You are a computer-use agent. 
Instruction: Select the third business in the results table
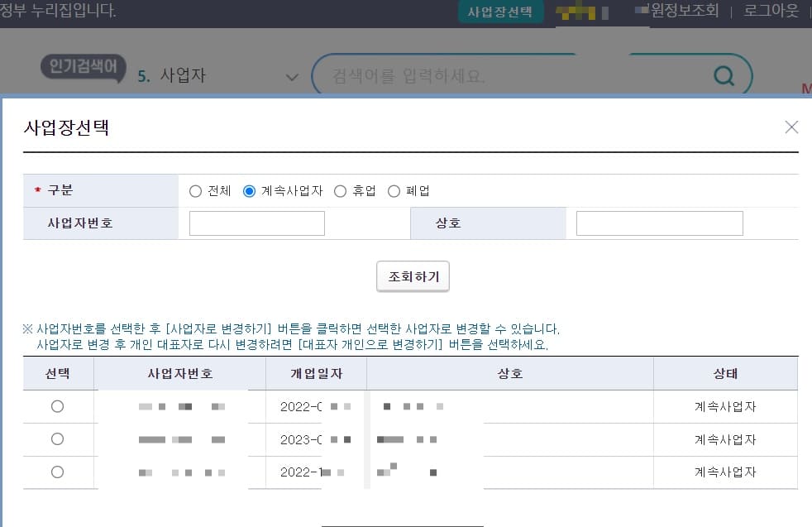point(59,472)
